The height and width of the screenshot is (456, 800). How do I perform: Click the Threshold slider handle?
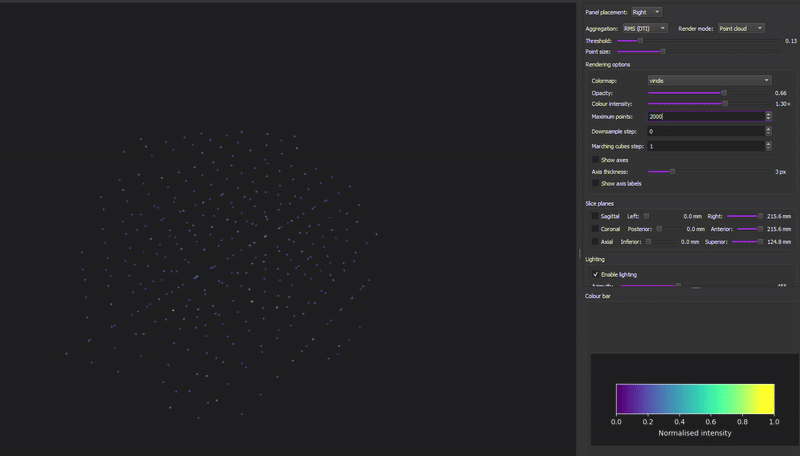[x=640, y=41]
